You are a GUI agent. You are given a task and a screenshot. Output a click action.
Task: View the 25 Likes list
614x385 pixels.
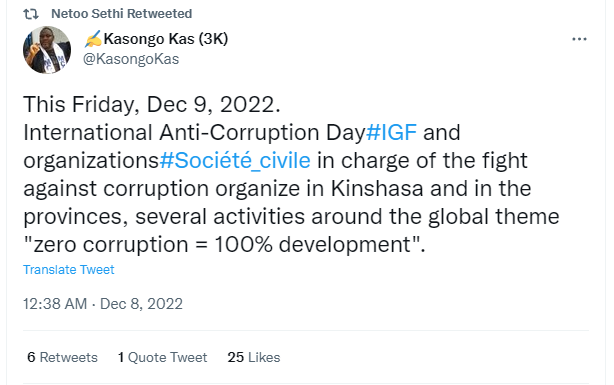[x=254, y=357]
